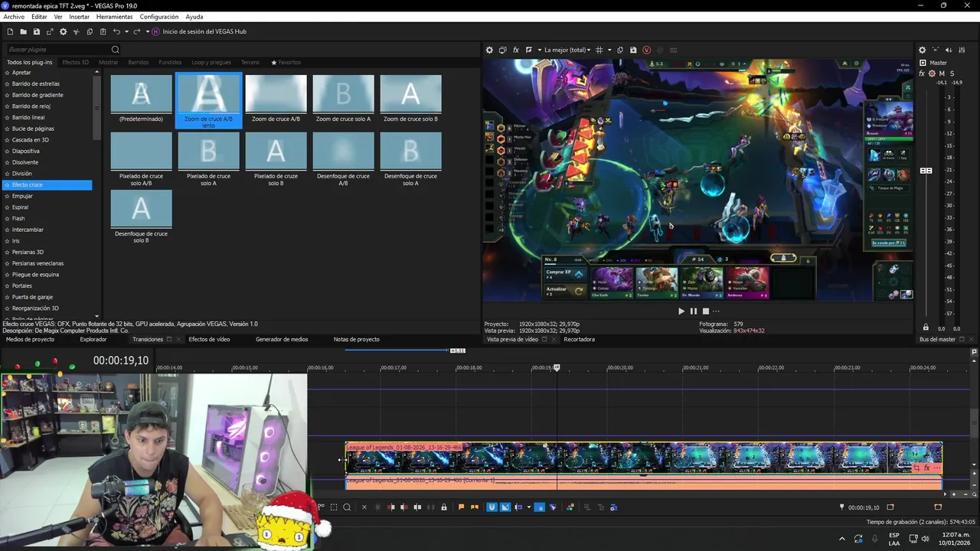The width and height of the screenshot is (980, 551).
Task: Open the Generador de medios tab
Action: tap(282, 339)
